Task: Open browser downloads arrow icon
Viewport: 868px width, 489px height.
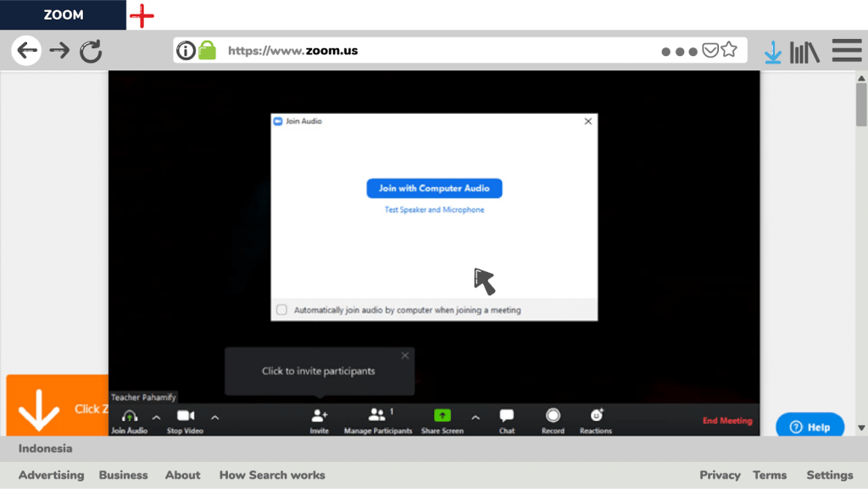Action: (x=773, y=53)
